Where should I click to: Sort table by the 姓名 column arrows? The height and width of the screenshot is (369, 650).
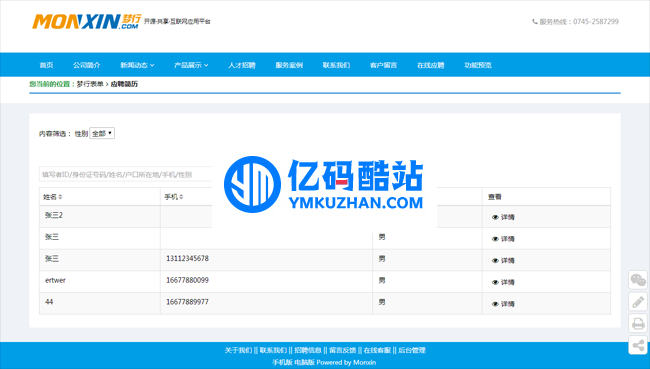click(61, 197)
